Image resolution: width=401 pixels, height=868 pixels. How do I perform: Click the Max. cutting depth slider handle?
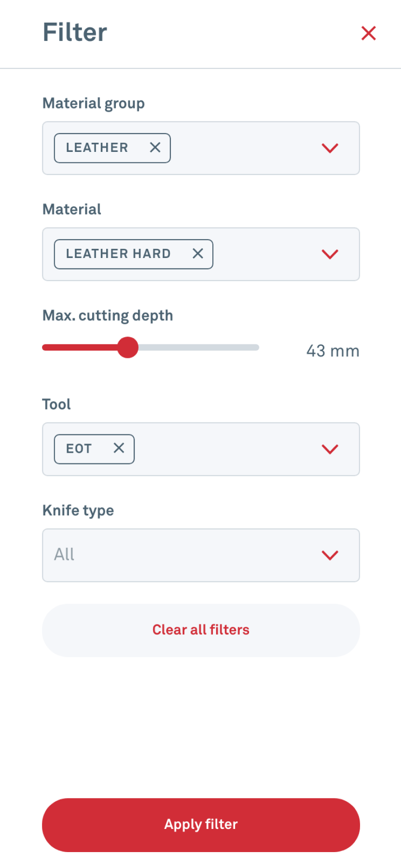click(128, 347)
